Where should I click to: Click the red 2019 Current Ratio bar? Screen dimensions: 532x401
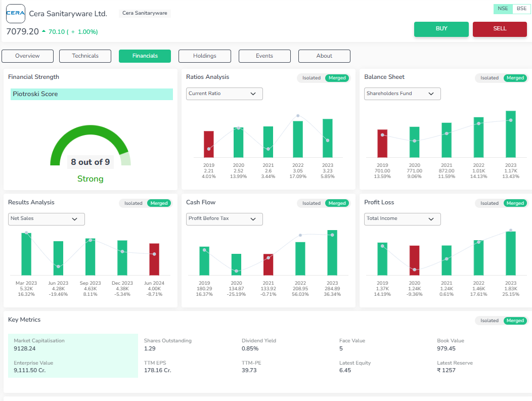tap(209, 144)
